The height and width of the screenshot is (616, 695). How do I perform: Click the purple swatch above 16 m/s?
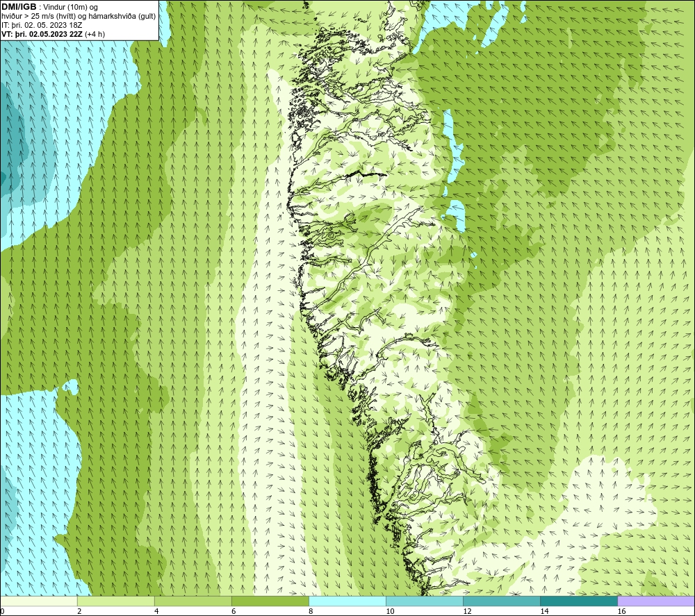pos(656,601)
